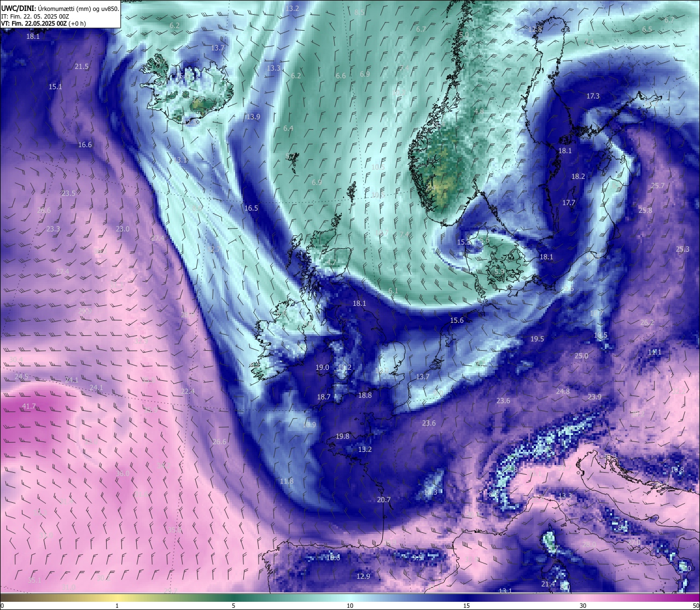
Task: Click the 1 tick on the color scale
Action: click(117, 606)
